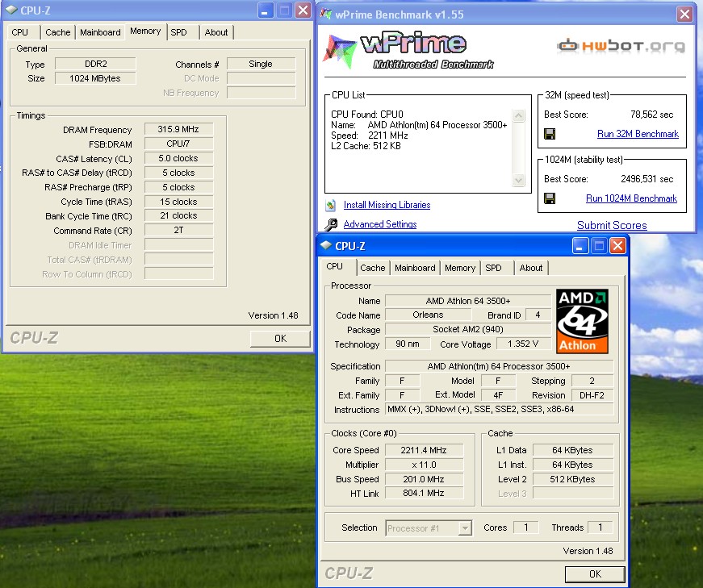Open Mainboard tab in top-left CPU-Z window
Screen dimensions: 703x588
(100, 32)
